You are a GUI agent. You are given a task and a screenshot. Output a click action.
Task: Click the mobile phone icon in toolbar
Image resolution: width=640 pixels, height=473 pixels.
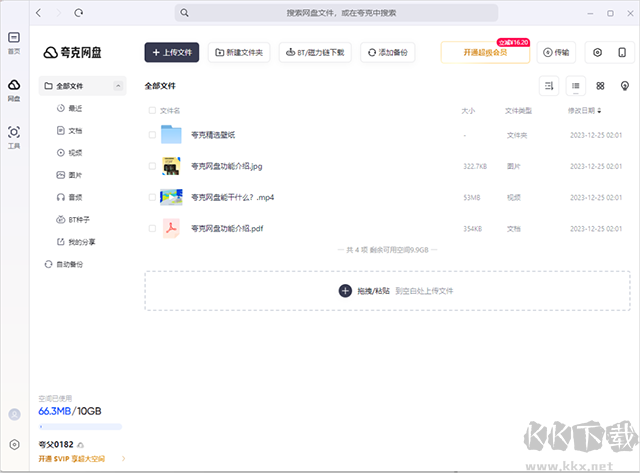click(x=622, y=52)
